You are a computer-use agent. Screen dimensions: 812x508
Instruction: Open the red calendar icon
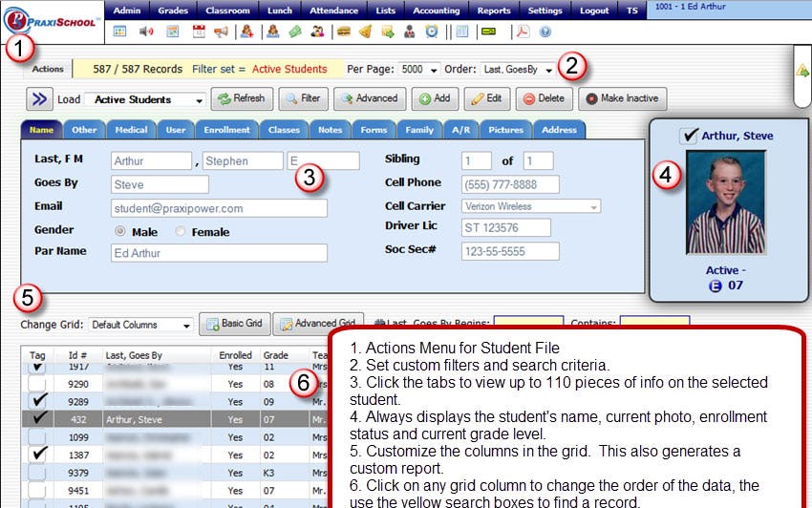[x=199, y=32]
